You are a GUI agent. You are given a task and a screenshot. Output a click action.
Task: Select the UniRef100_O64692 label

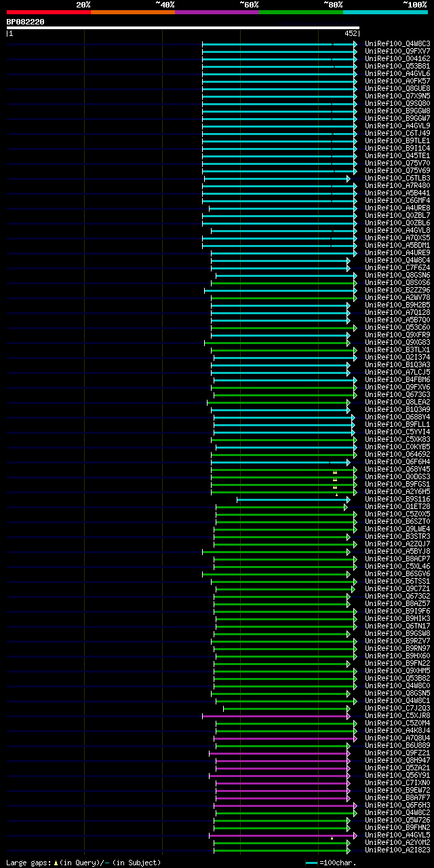(397, 455)
